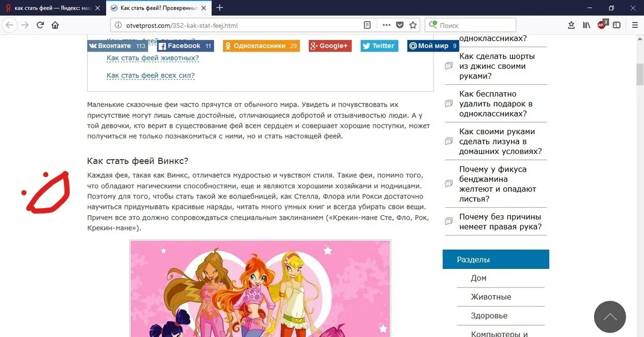The width and height of the screenshot is (644, 337).
Task: Share the page on Facebook
Action: click(185, 46)
